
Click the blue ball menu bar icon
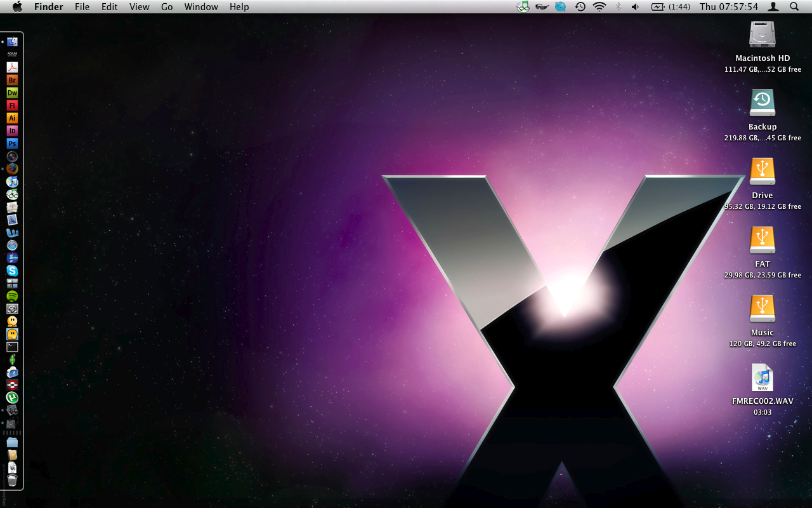point(561,7)
